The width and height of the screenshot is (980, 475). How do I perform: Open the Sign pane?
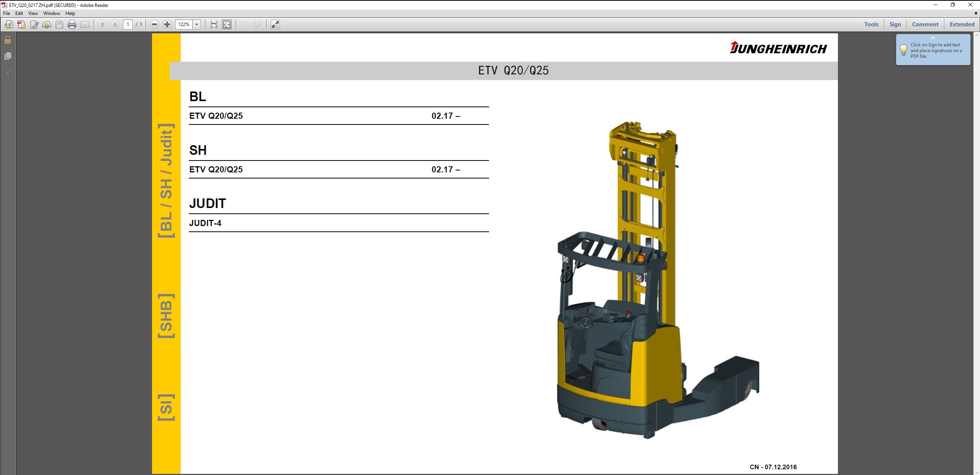coord(895,24)
